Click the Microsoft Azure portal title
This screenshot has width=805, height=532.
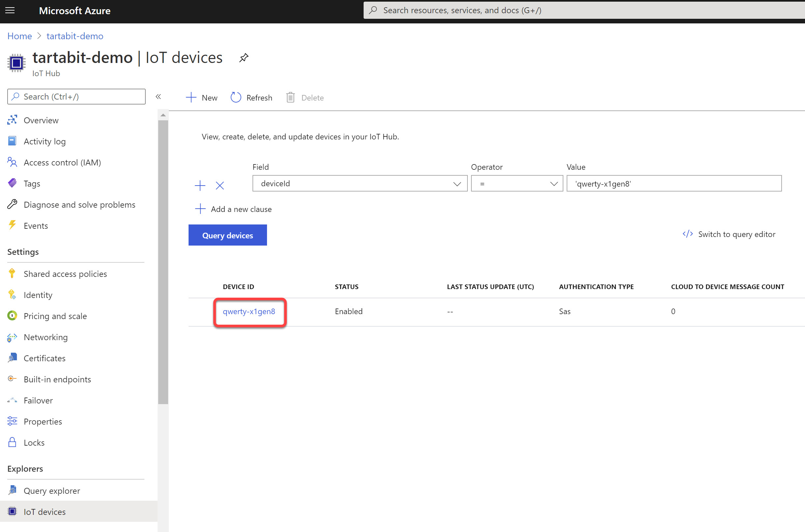click(75, 11)
